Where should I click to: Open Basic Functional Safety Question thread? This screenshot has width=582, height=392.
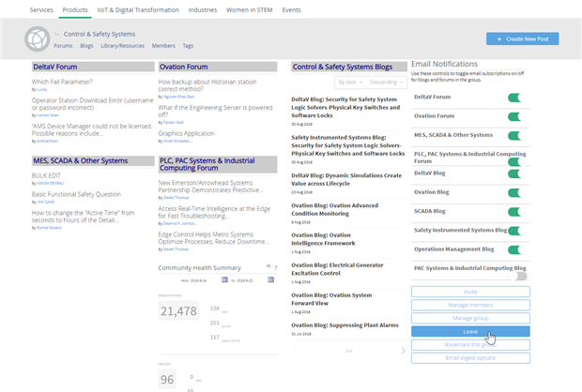(76, 194)
